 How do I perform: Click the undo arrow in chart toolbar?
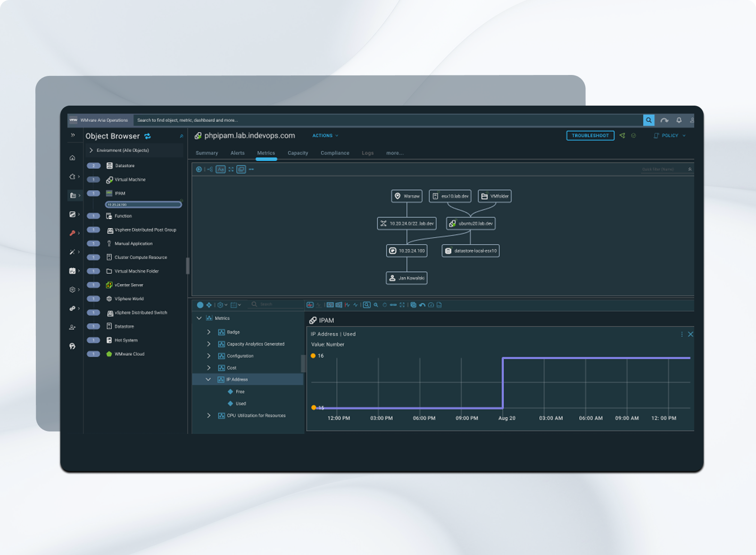click(422, 305)
